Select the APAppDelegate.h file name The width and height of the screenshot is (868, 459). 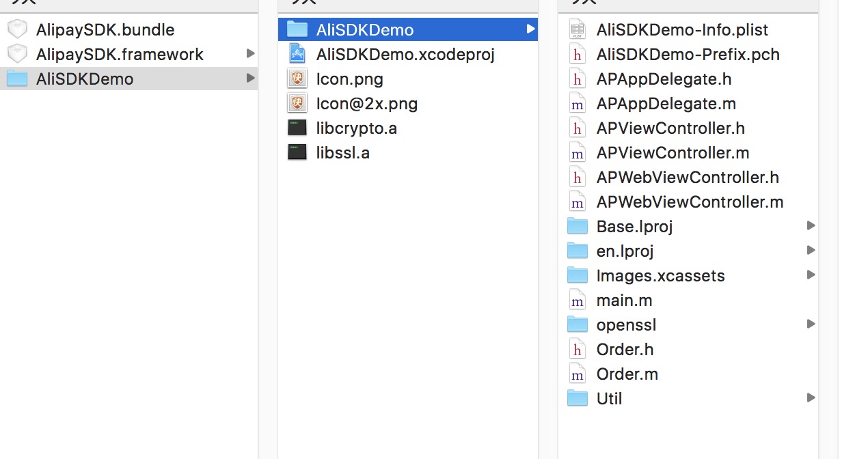pos(664,79)
